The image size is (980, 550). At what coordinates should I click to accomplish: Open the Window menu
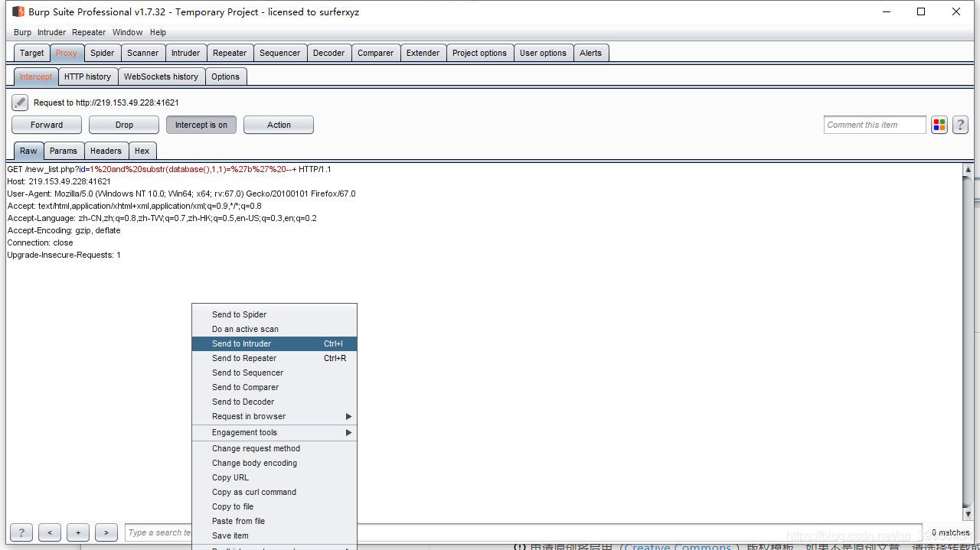coord(127,32)
